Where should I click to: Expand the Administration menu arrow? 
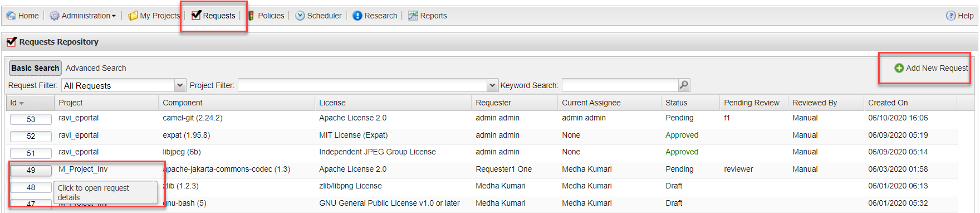[x=114, y=16]
